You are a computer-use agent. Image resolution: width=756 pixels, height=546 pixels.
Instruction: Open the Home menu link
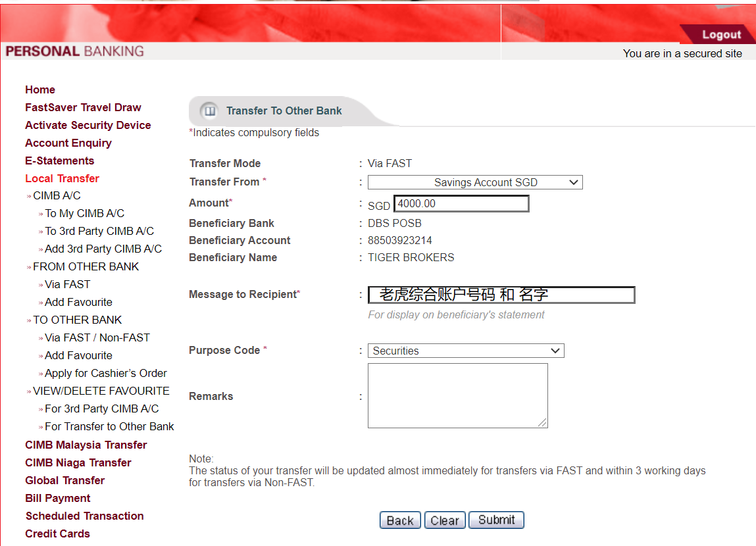pos(40,89)
